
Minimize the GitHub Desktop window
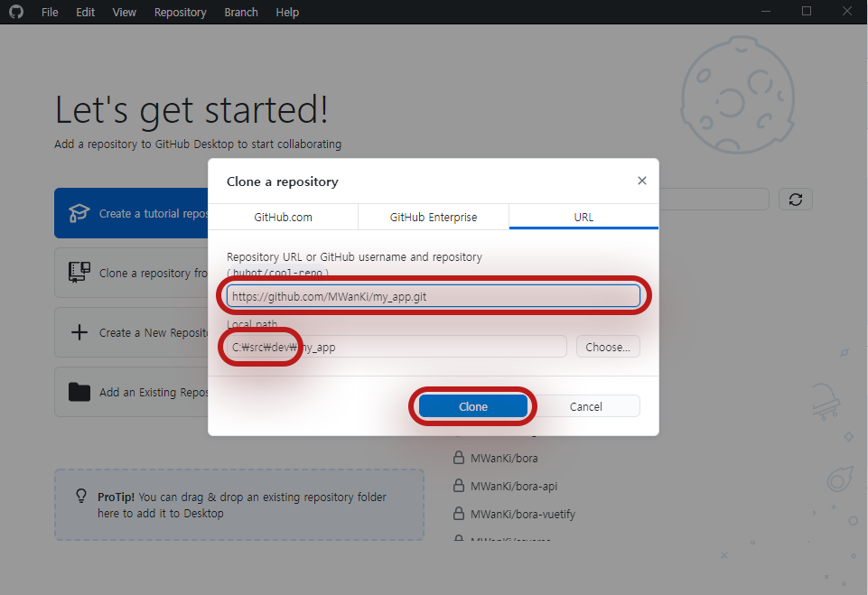pos(766,12)
